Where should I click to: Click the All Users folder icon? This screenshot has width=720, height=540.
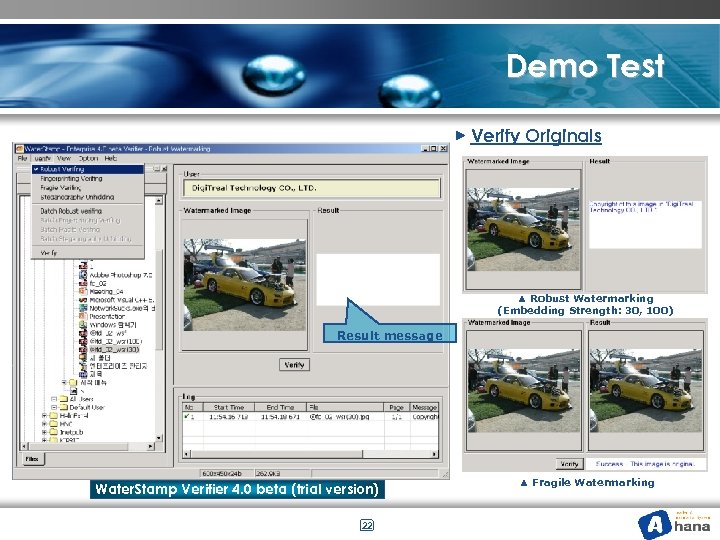click(64, 399)
